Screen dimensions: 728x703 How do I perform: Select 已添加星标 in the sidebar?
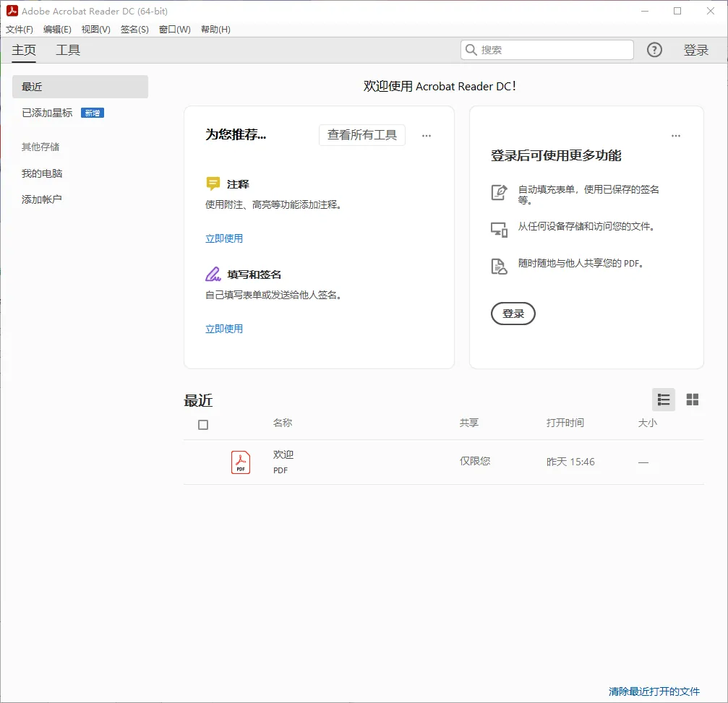pos(47,113)
